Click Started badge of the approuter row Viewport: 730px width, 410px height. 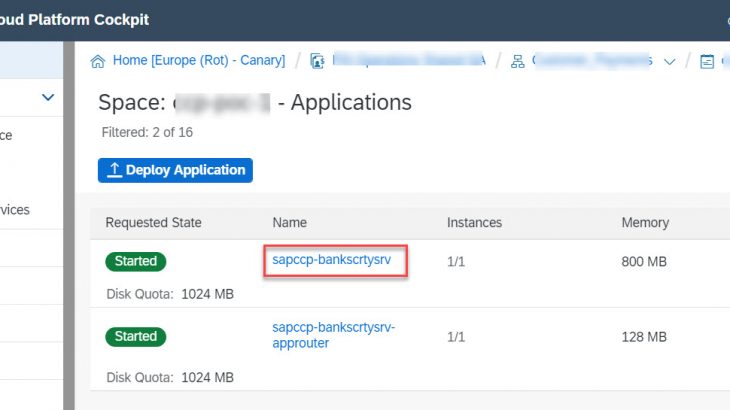click(x=135, y=336)
